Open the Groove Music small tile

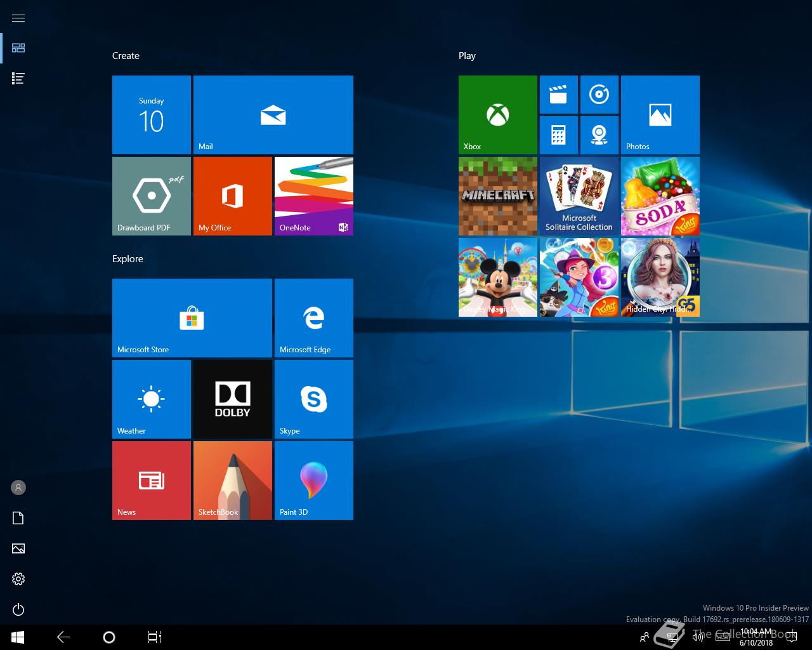(599, 95)
